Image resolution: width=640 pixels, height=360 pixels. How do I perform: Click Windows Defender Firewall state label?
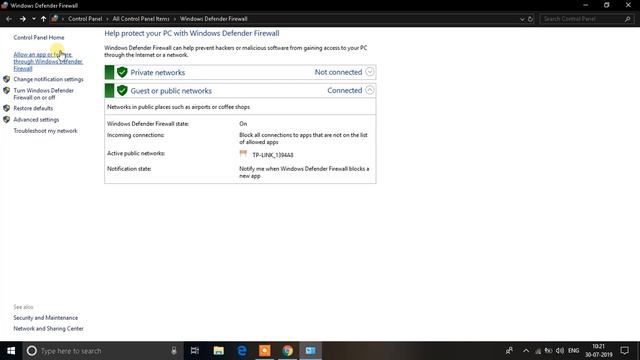[x=148, y=124]
